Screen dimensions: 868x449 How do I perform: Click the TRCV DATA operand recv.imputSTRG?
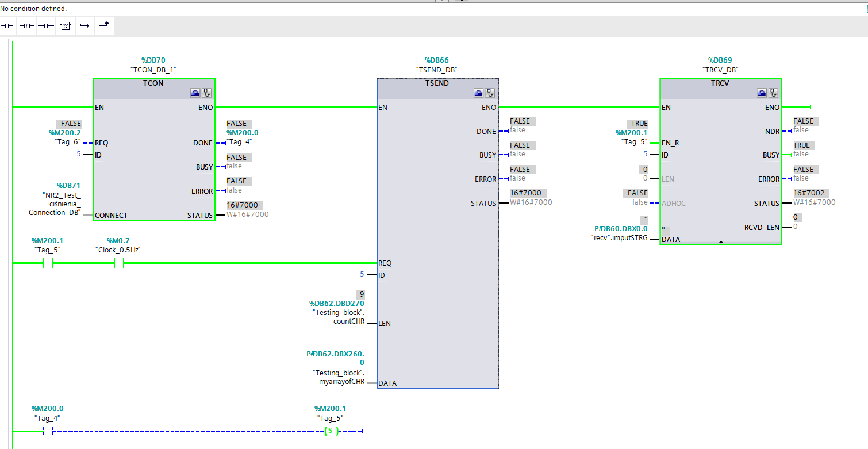click(x=619, y=237)
